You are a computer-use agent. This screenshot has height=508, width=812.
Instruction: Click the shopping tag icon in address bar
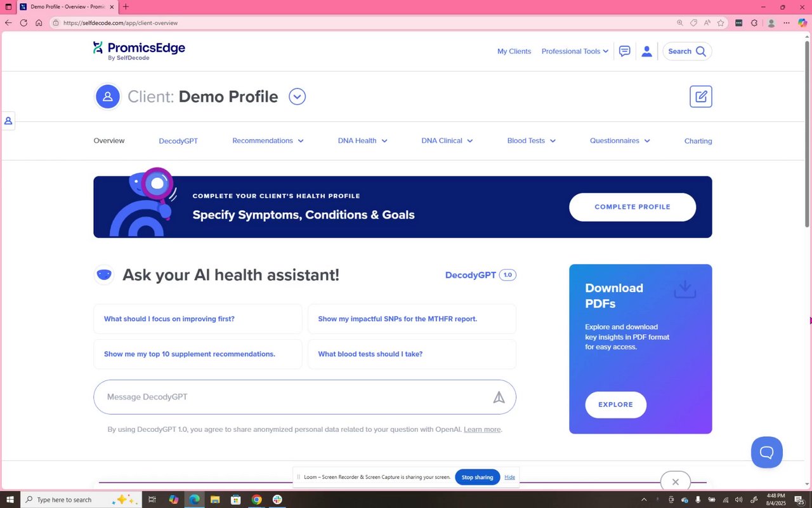pyautogui.click(x=693, y=23)
